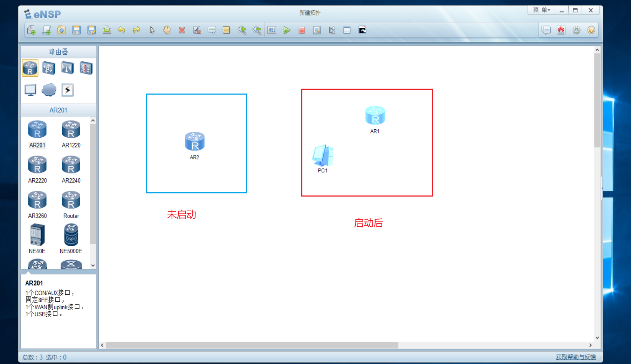Select the AR2 router on canvas

coord(195,142)
